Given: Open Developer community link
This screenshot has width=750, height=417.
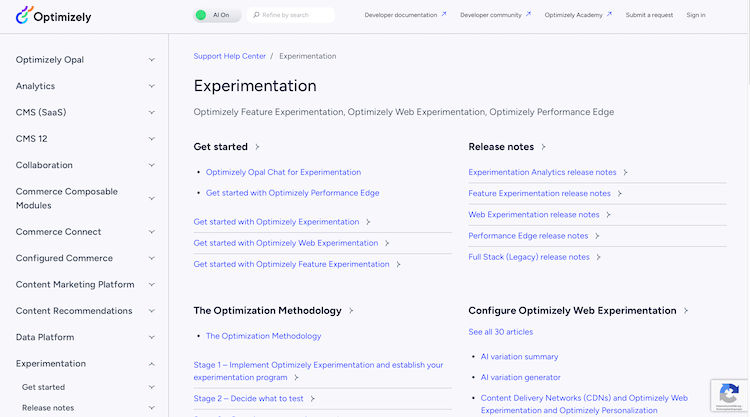Looking at the screenshot, I should tap(491, 15).
